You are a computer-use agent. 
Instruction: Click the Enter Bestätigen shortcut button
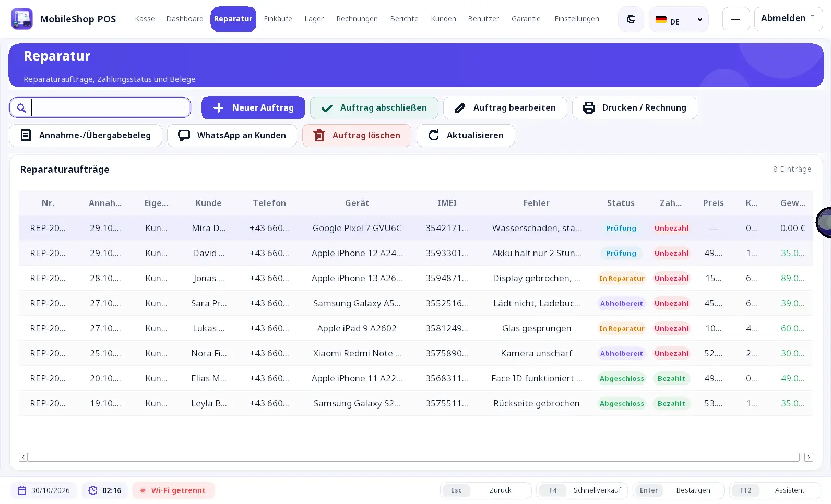(x=679, y=490)
